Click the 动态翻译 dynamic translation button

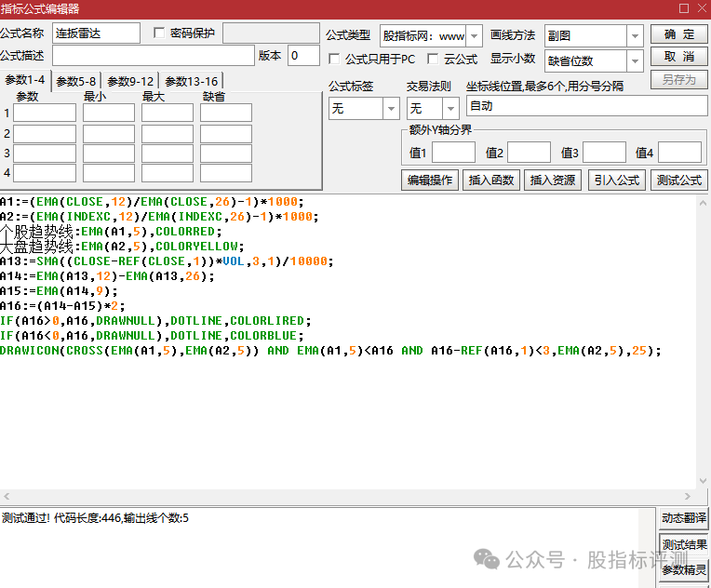[x=683, y=517]
